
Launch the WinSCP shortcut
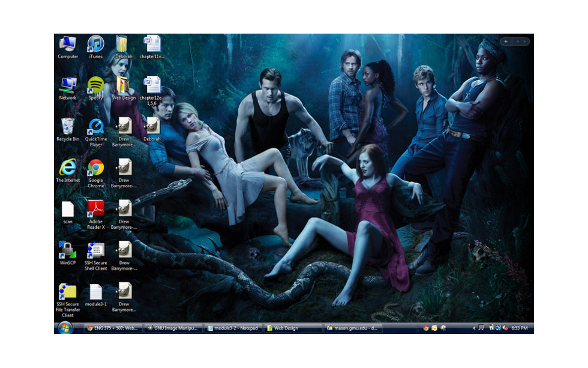(68, 253)
